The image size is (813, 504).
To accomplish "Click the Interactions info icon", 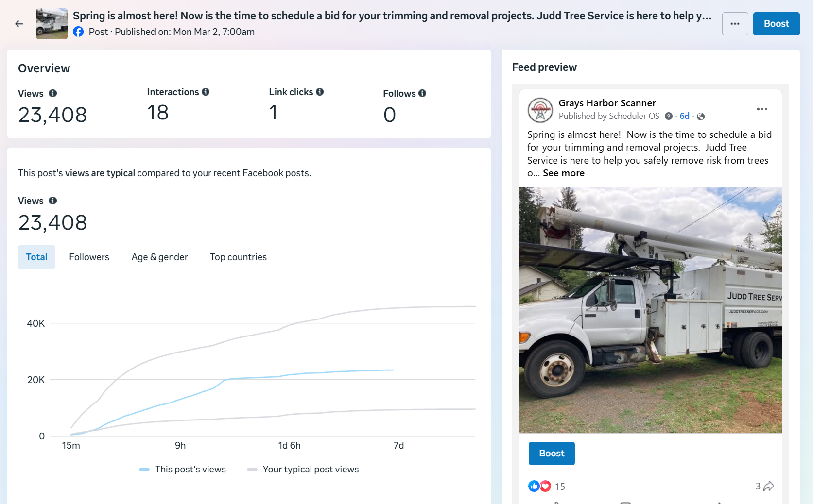I will click(206, 92).
